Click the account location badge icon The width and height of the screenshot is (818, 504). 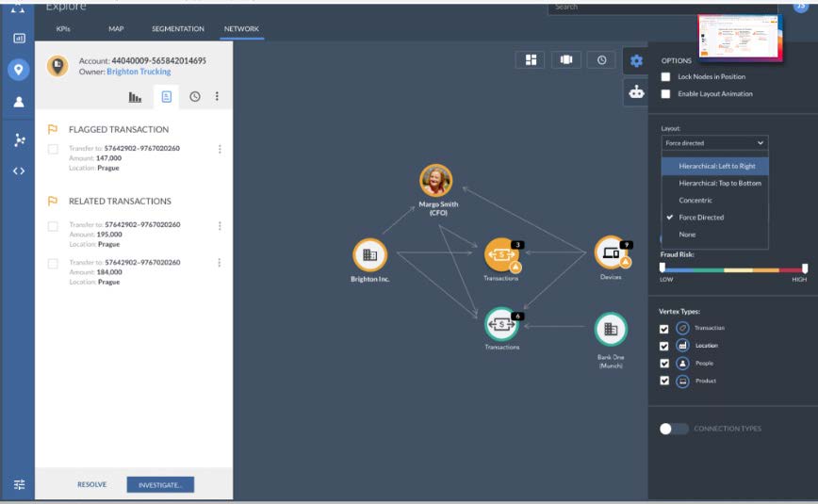point(57,66)
